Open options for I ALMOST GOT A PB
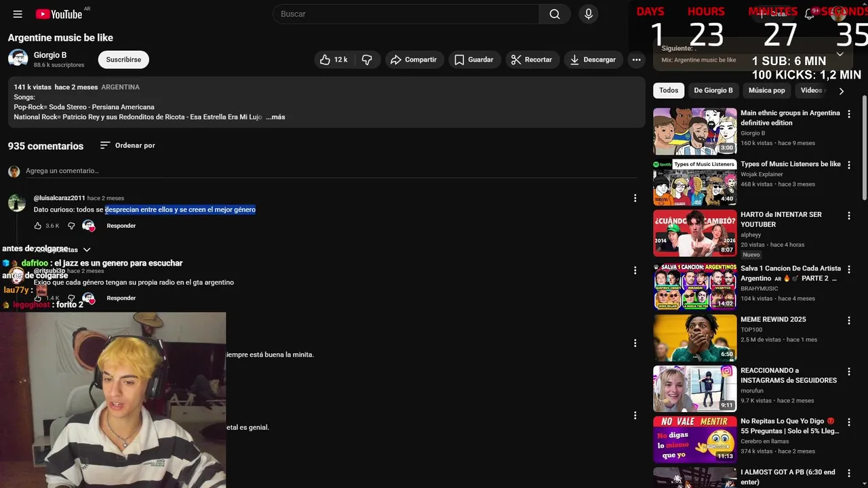The height and width of the screenshot is (488, 868). [848, 473]
